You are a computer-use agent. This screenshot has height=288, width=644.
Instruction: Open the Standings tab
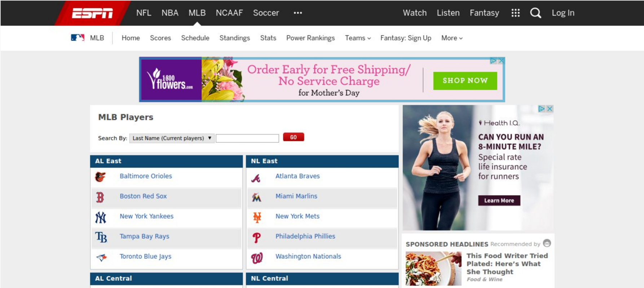(234, 38)
